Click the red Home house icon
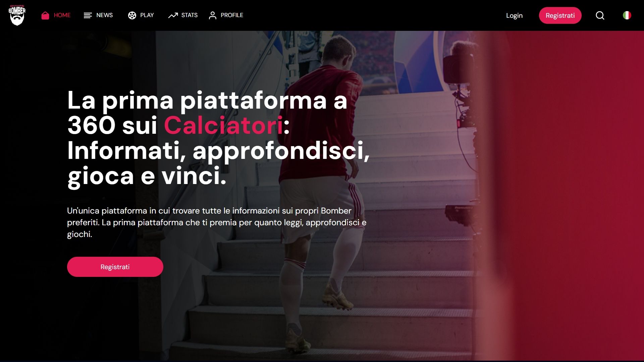This screenshot has height=362, width=644. [x=45, y=15]
